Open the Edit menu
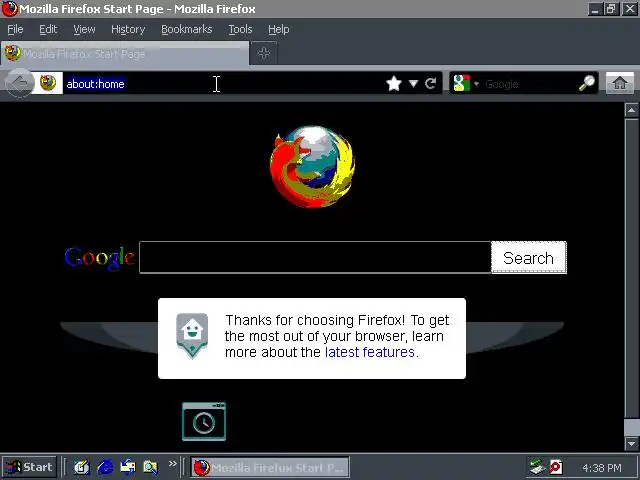The height and width of the screenshot is (480, 640). pos(48,29)
